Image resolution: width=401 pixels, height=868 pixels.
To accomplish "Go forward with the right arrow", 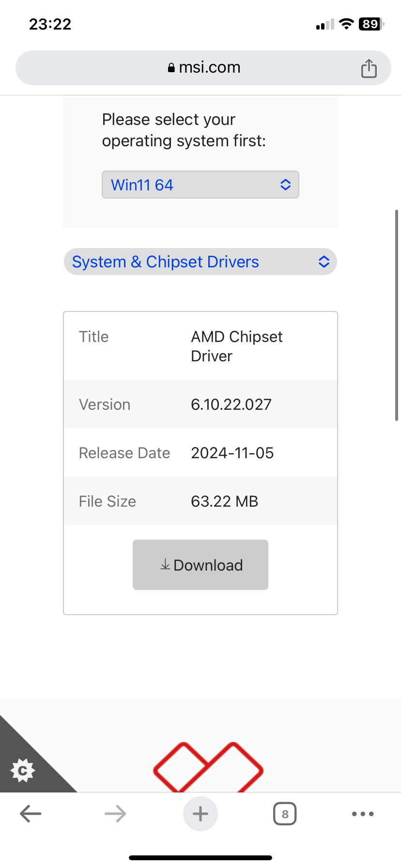I will point(115,814).
